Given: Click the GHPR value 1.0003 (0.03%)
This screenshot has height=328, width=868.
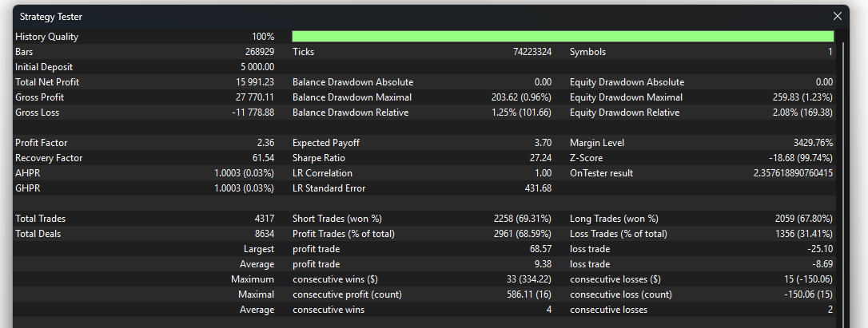Looking at the screenshot, I should tap(244, 188).
